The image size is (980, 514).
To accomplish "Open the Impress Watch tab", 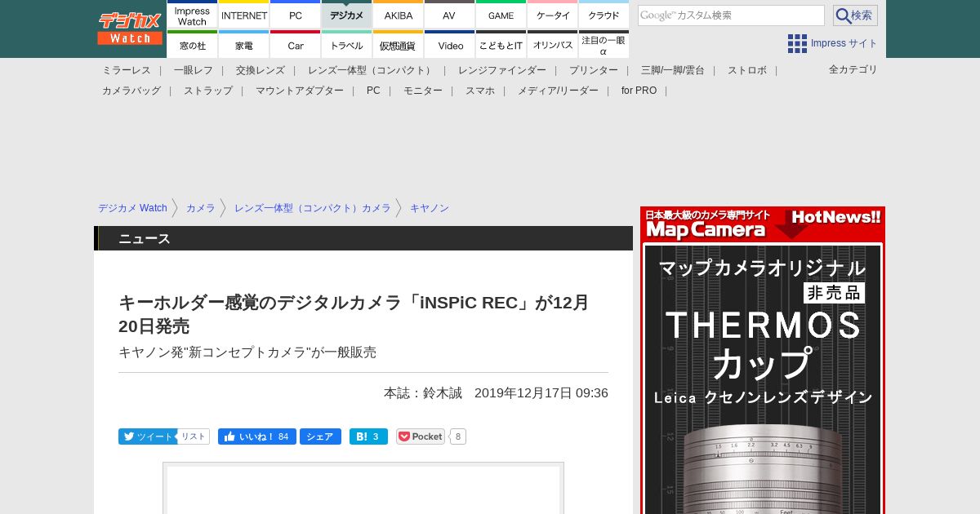I will click(x=193, y=15).
